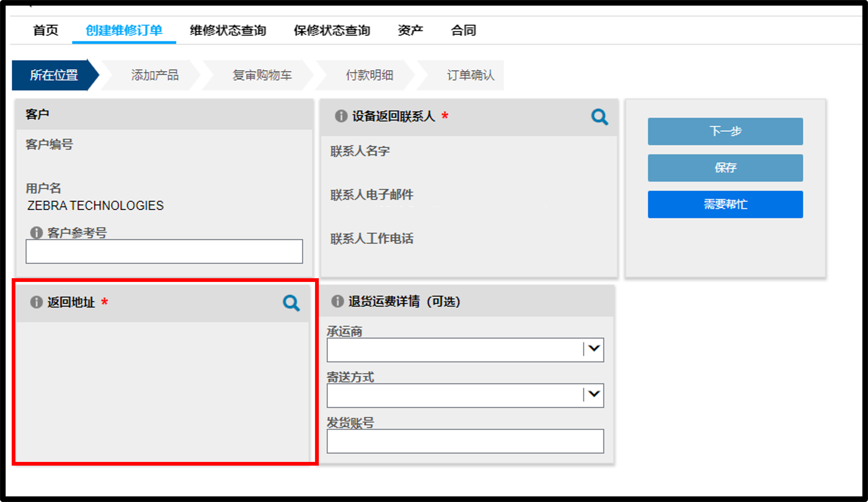Click the info icon beside 设备返回联系人
The height and width of the screenshot is (502, 868).
point(341,116)
